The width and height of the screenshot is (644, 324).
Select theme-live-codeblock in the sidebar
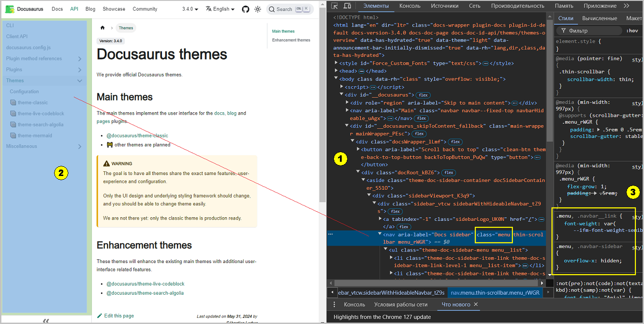point(41,114)
